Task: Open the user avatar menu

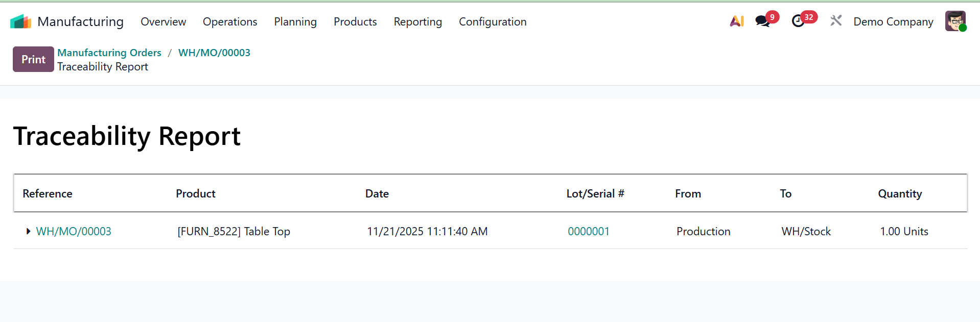Action: click(x=955, y=21)
